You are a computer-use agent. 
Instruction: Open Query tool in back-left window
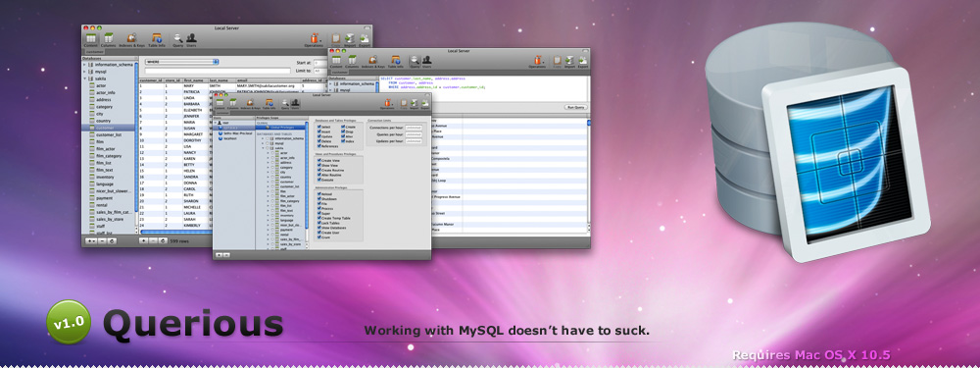click(178, 40)
